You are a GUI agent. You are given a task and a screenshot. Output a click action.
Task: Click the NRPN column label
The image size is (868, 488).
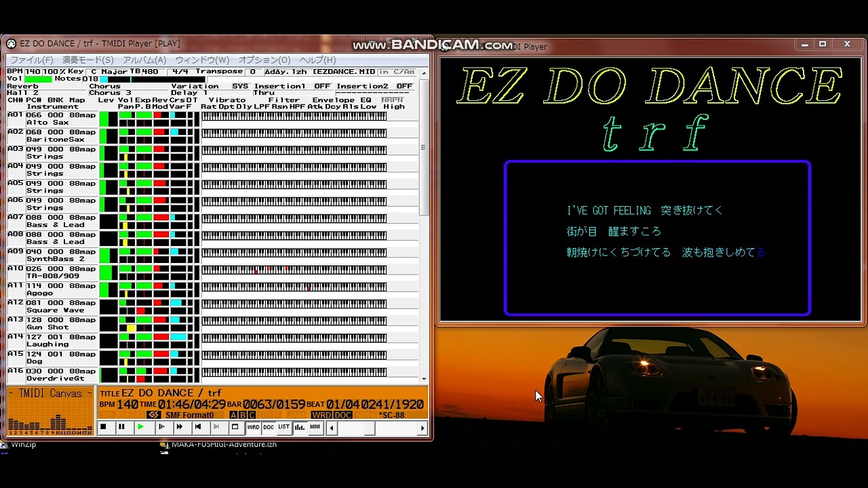pyautogui.click(x=392, y=100)
